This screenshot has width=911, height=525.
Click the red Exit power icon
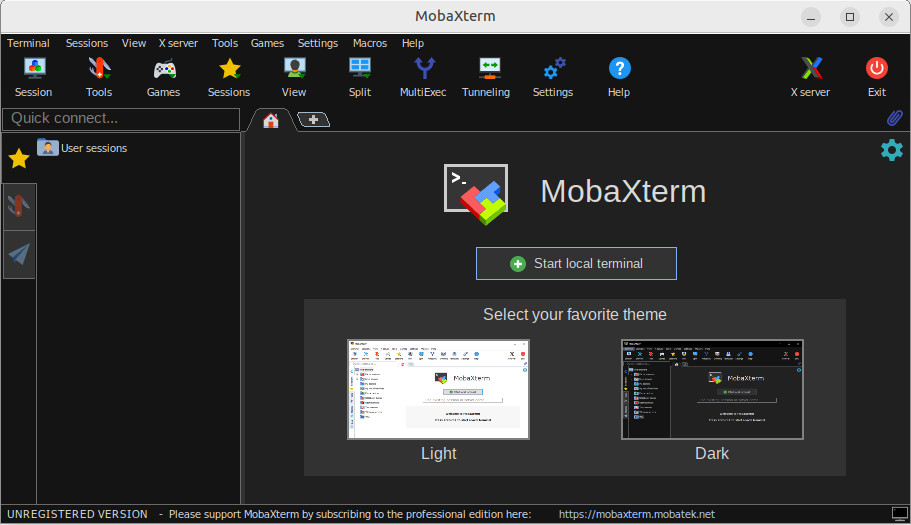(x=877, y=77)
